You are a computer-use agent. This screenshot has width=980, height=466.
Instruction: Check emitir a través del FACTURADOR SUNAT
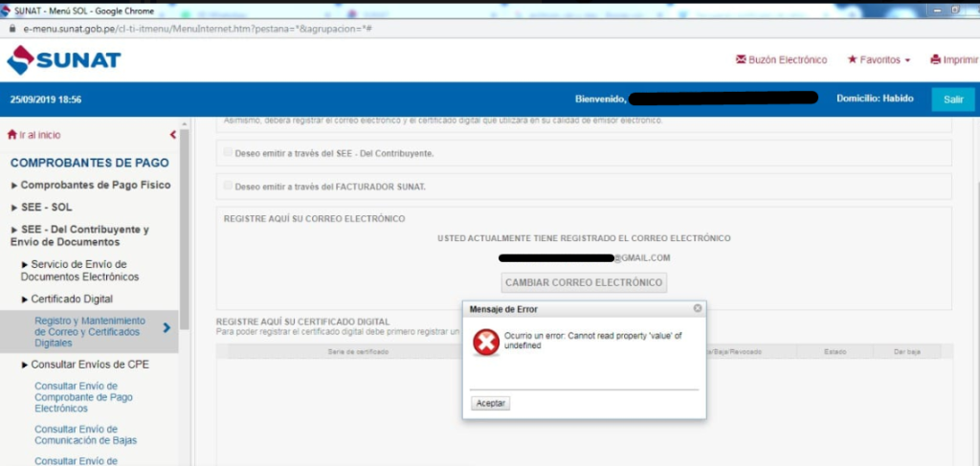[228, 186]
